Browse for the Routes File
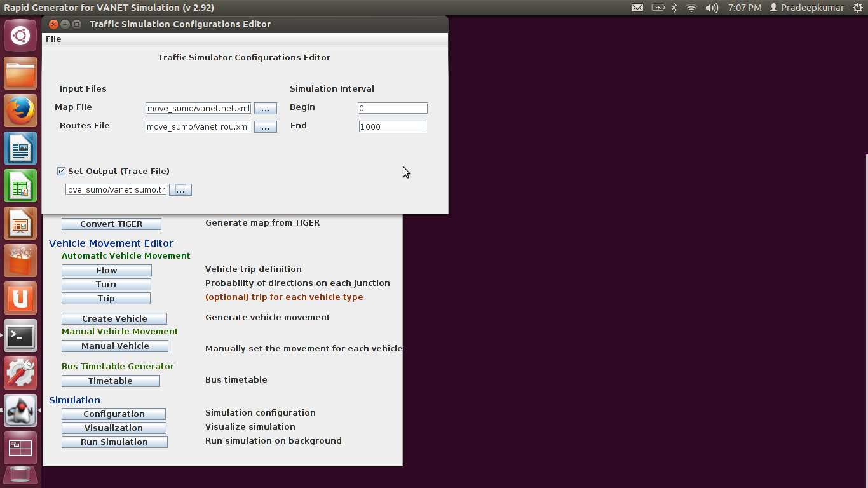The height and width of the screenshot is (488, 868). (266, 127)
